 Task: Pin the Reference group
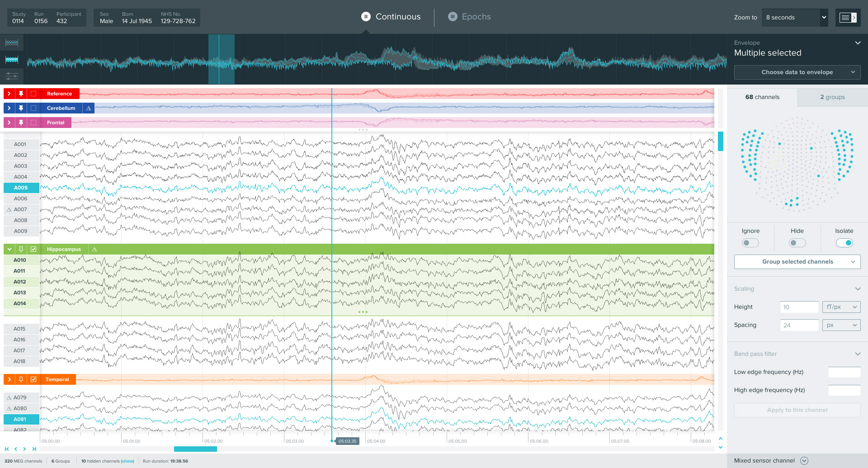coord(21,94)
